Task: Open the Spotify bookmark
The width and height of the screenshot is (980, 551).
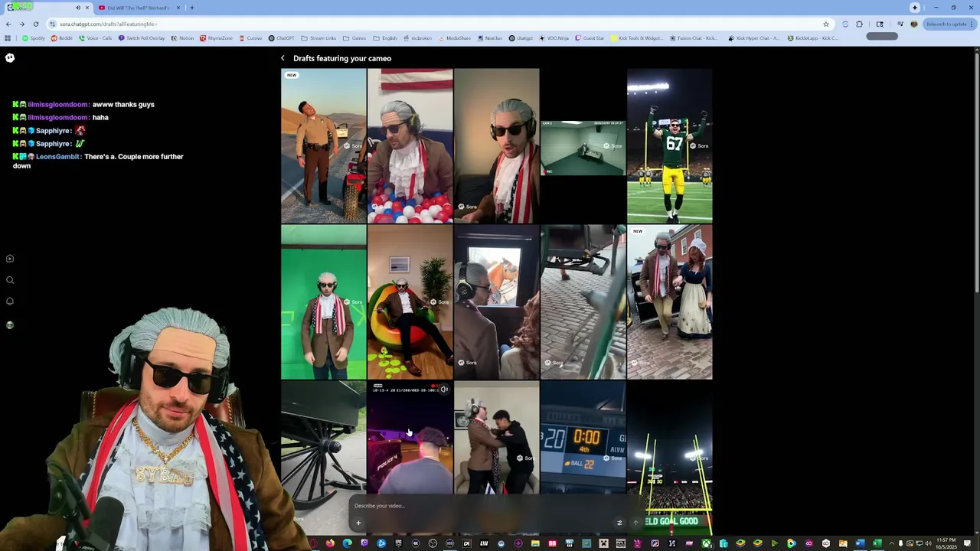Action: 34,38
